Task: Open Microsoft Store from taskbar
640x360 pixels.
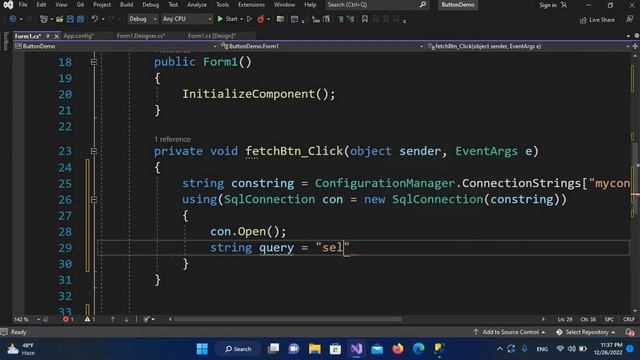Action: (x=336, y=349)
